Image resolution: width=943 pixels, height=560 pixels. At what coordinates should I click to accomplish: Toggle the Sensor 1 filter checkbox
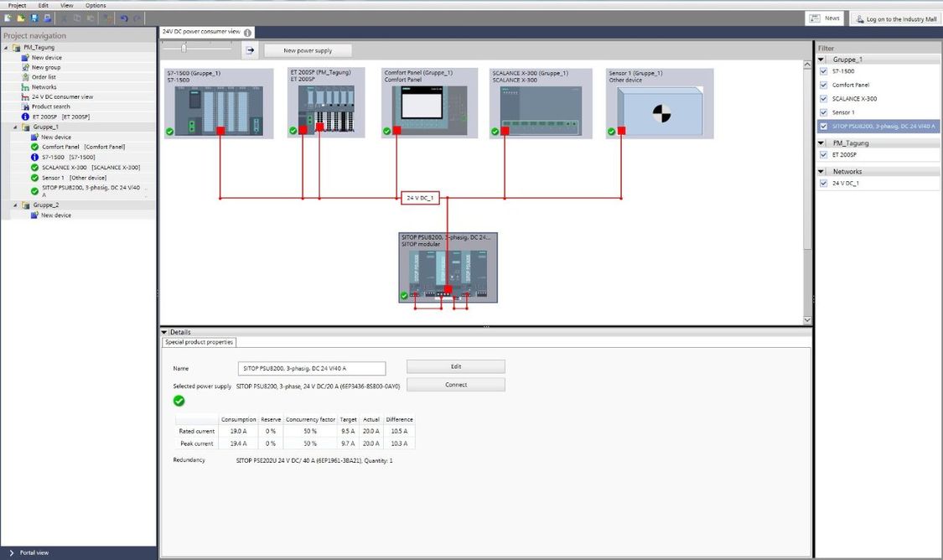824,112
